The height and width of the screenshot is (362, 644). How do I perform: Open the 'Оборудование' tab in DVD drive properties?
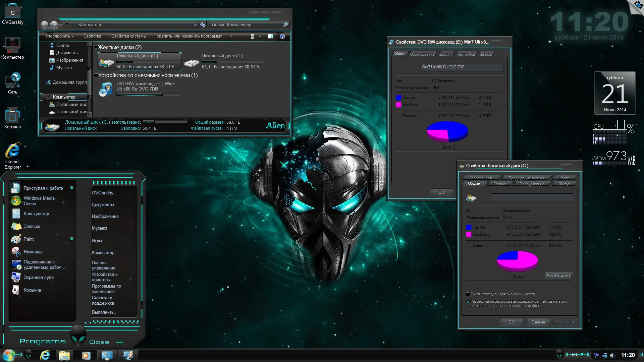(422, 54)
